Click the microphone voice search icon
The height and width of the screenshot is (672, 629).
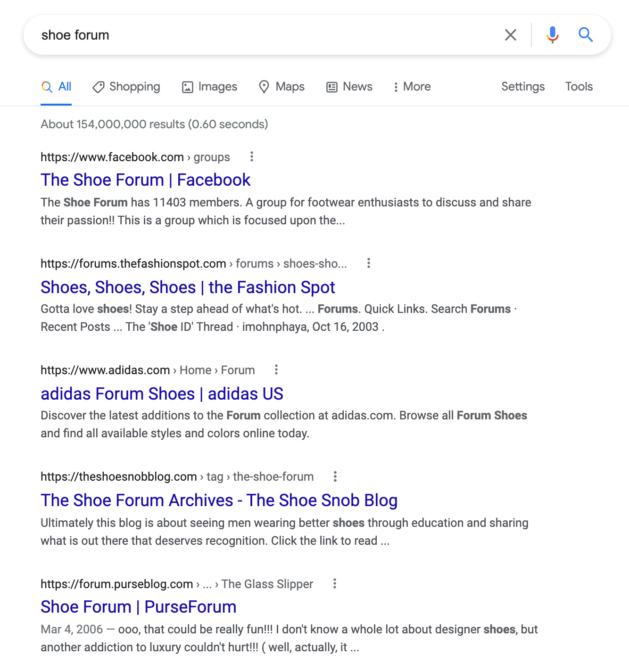pyautogui.click(x=552, y=35)
